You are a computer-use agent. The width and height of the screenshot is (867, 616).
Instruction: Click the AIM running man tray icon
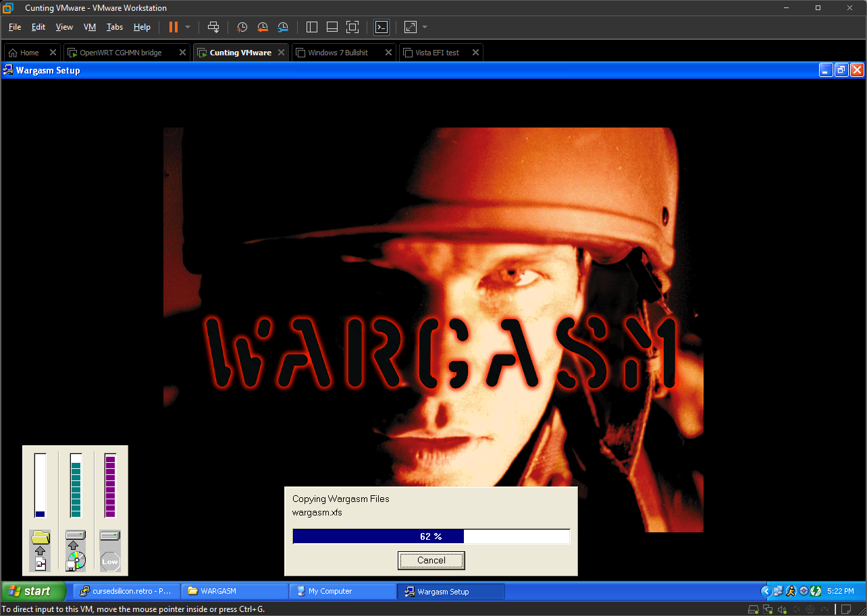coord(791,591)
